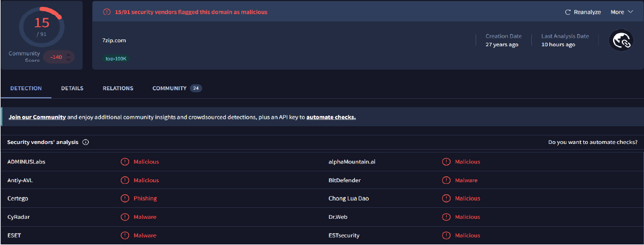
Task: Click the warning icon in ESET row
Action: click(125, 235)
